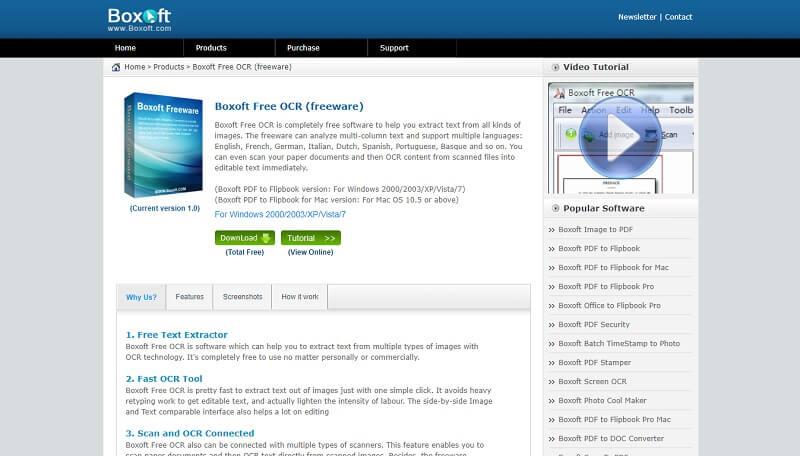Click For Windows 2000/2003/XP/Vista/7 link

[280, 214]
